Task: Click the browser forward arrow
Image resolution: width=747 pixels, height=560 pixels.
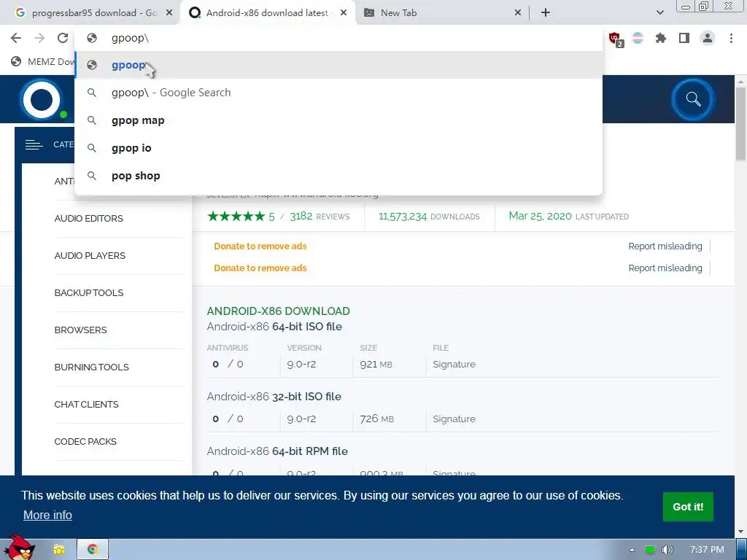Action: (39, 38)
